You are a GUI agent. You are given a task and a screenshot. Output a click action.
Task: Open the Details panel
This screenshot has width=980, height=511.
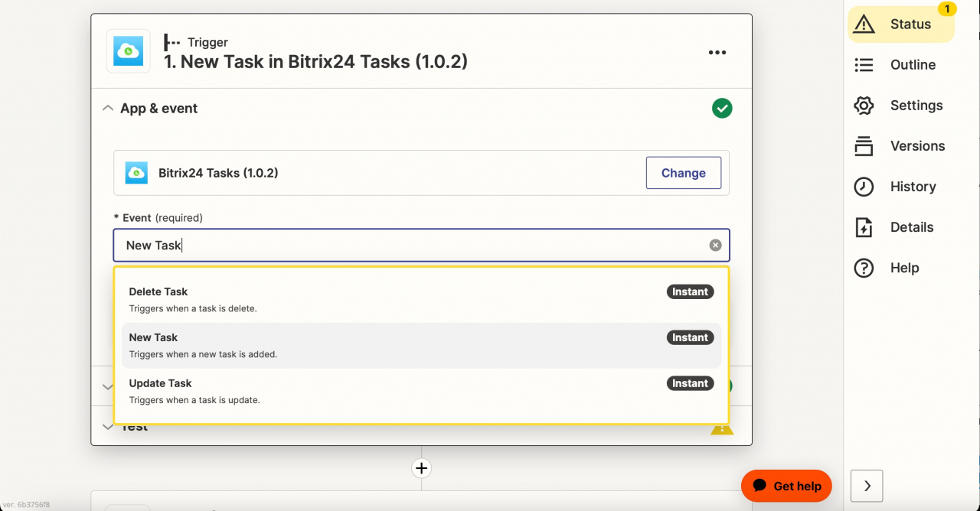pyautogui.click(x=894, y=227)
